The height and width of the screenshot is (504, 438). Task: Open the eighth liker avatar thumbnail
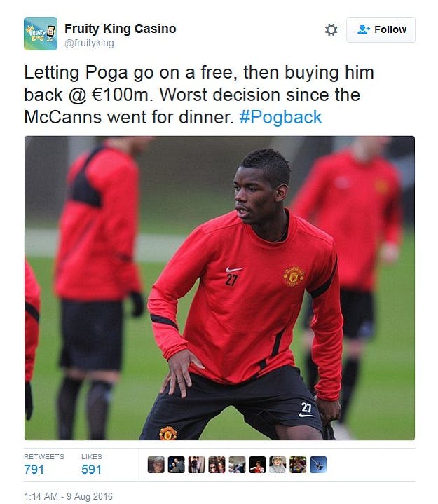coord(298,465)
